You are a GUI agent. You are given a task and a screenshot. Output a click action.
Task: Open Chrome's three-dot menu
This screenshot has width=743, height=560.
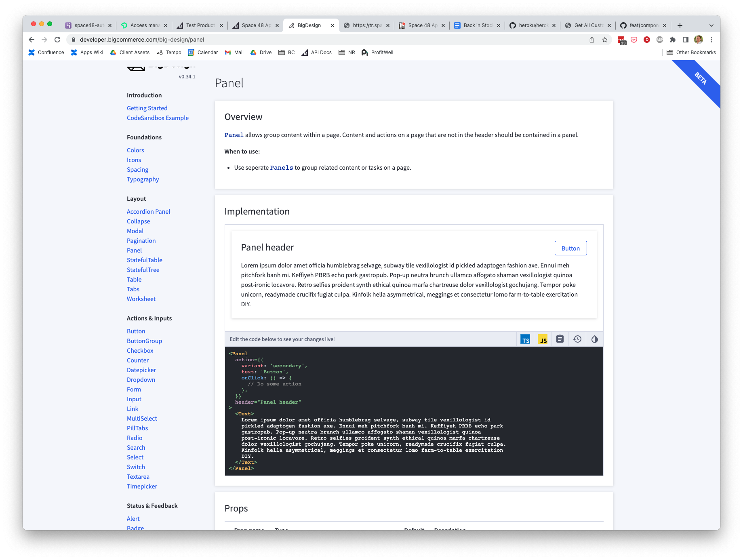[711, 40]
